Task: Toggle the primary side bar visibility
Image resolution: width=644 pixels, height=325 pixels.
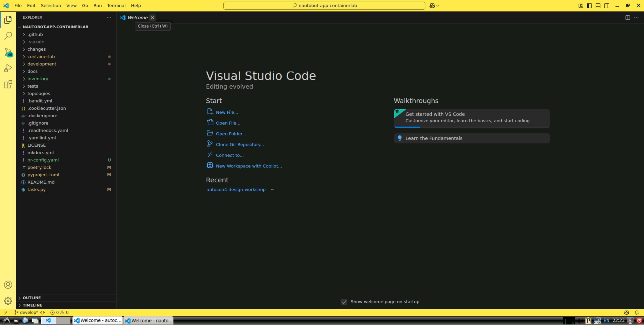Action: (x=589, y=6)
